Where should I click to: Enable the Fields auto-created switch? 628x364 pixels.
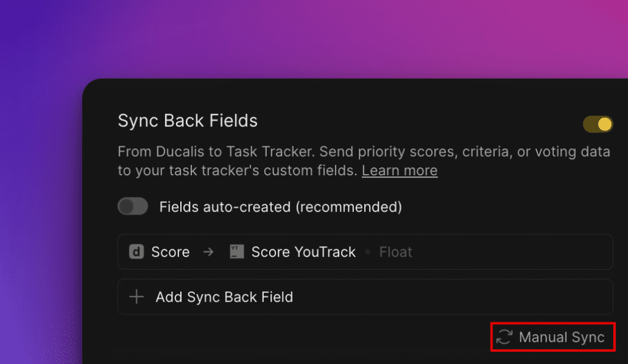tap(133, 207)
